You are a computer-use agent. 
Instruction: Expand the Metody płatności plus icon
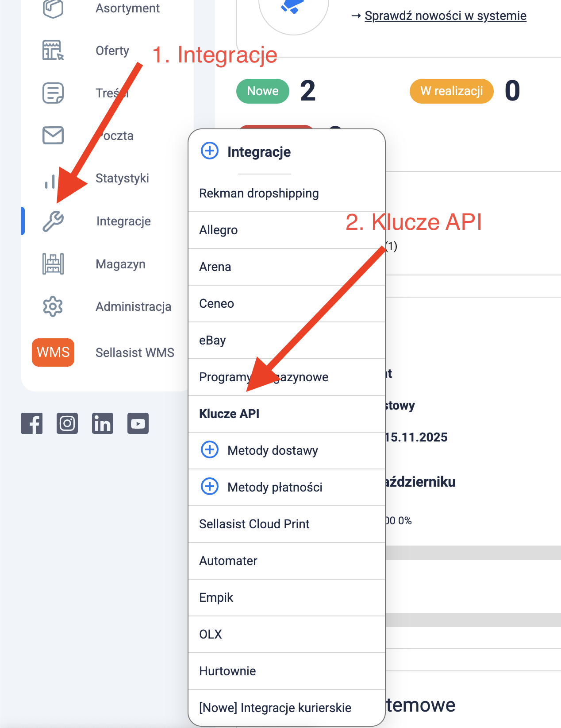[x=210, y=487]
